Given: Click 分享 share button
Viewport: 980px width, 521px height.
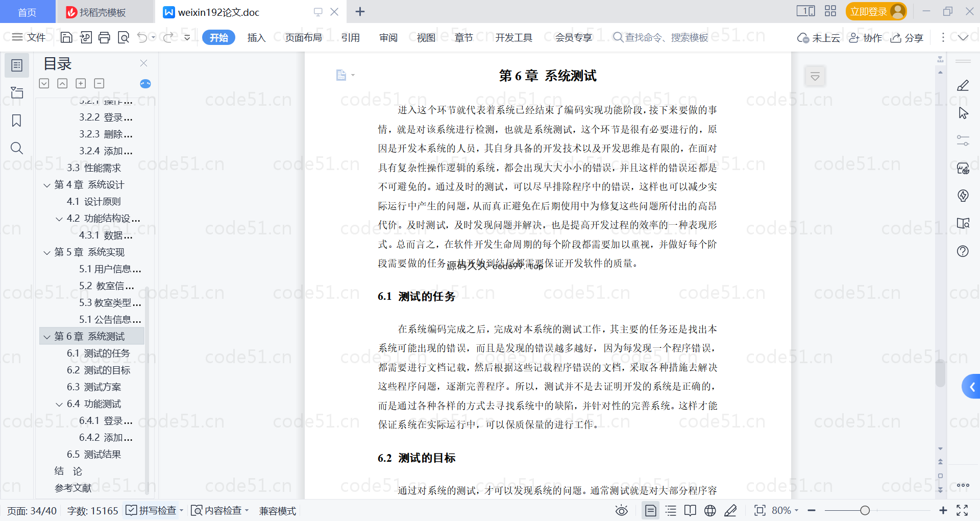Looking at the screenshot, I should (x=907, y=37).
